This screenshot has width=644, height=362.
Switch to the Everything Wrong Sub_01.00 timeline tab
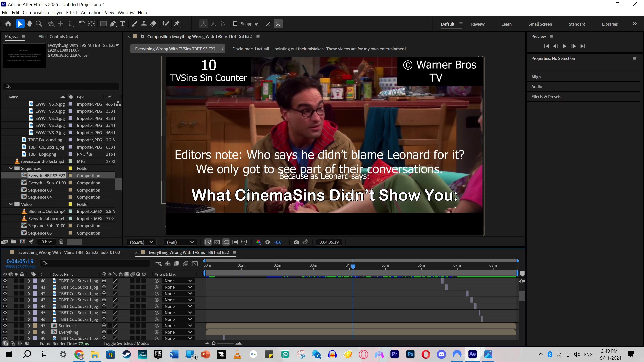(69, 252)
